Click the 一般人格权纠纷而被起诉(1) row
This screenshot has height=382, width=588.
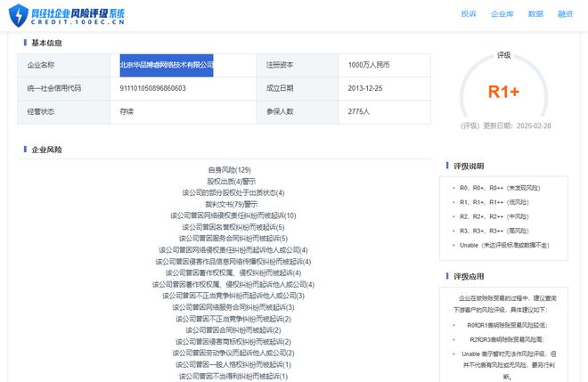click(x=233, y=365)
